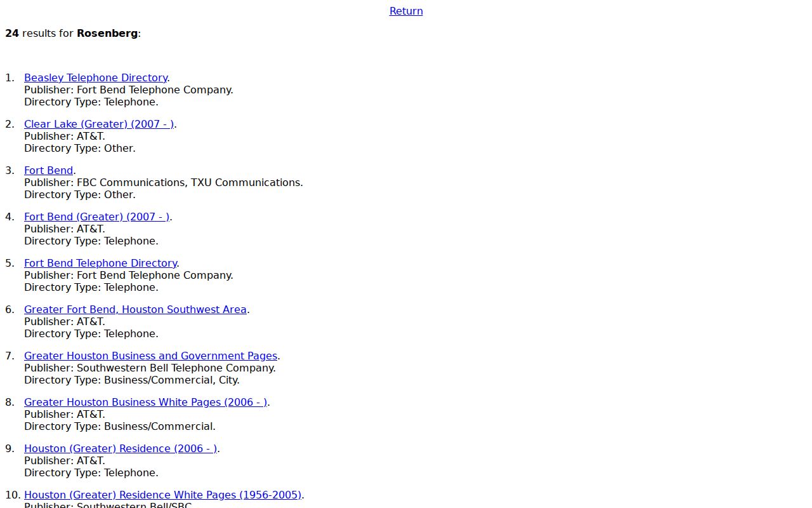
Task: Click "Publisher: Southwestern Bell Telephone Company." text
Action: pos(150,368)
